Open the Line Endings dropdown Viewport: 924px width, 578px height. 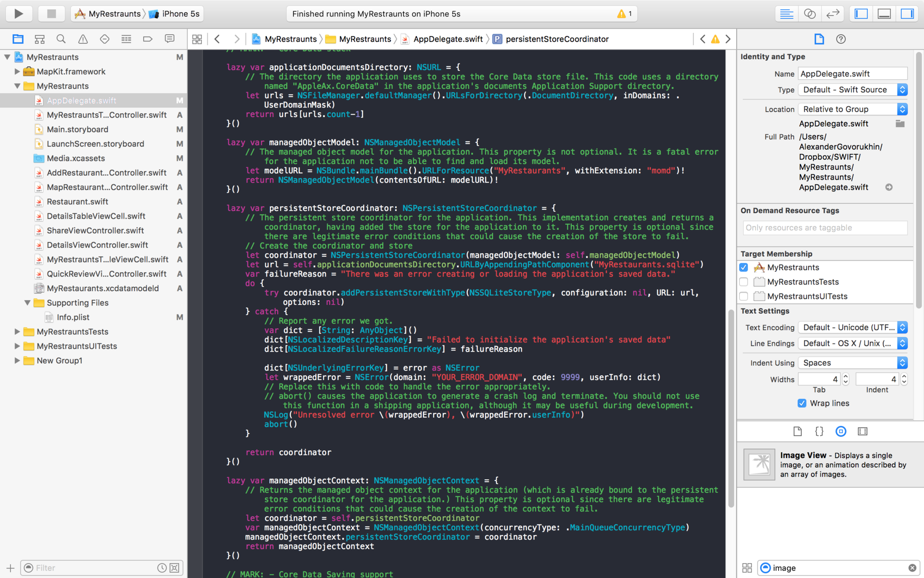[853, 343]
